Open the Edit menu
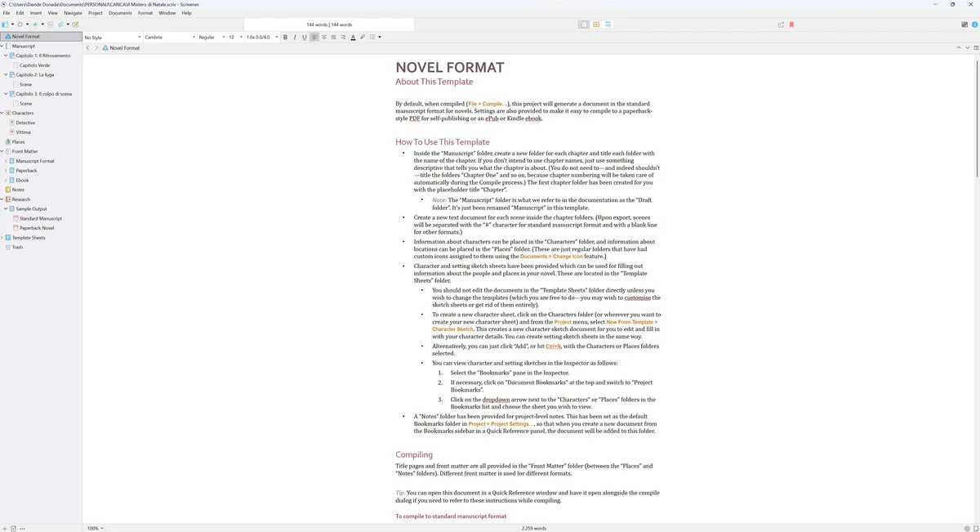 click(x=20, y=13)
